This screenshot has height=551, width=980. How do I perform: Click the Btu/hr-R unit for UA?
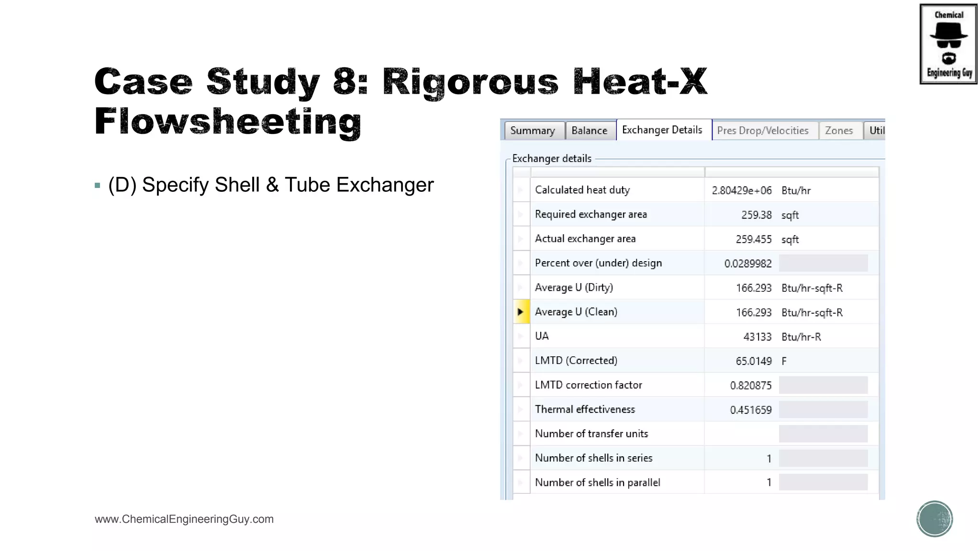(x=801, y=337)
